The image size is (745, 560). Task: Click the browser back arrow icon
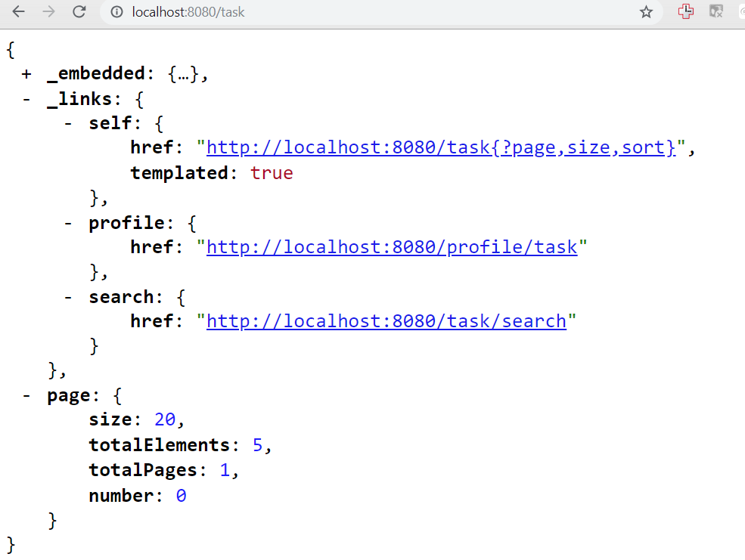click(17, 12)
